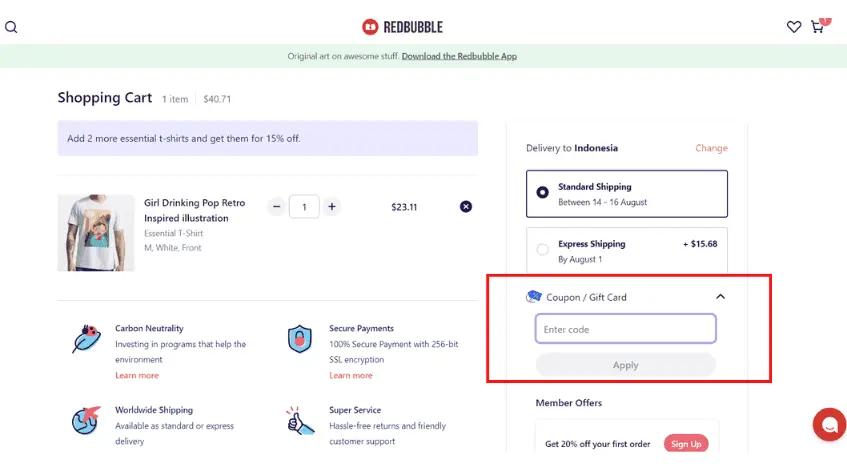Open the Girl Drinking Pop Retro product title
Image resolution: width=847 pixels, height=470 pixels.
pos(194,210)
